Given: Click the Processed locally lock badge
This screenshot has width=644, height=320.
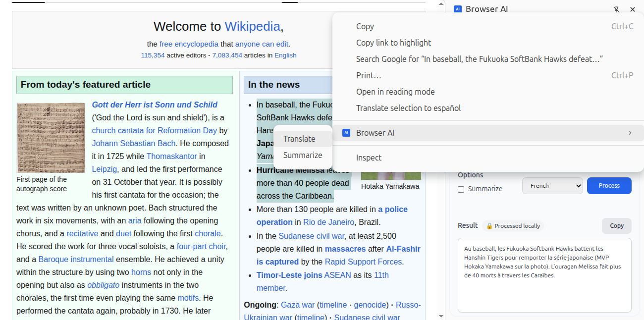Looking at the screenshot, I should 513,226.
